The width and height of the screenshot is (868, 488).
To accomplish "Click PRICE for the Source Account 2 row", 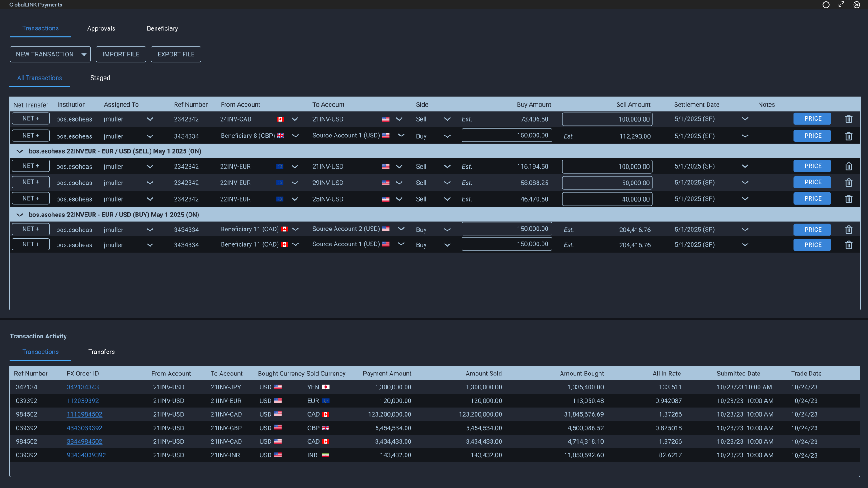I will (x=812, y=230).
